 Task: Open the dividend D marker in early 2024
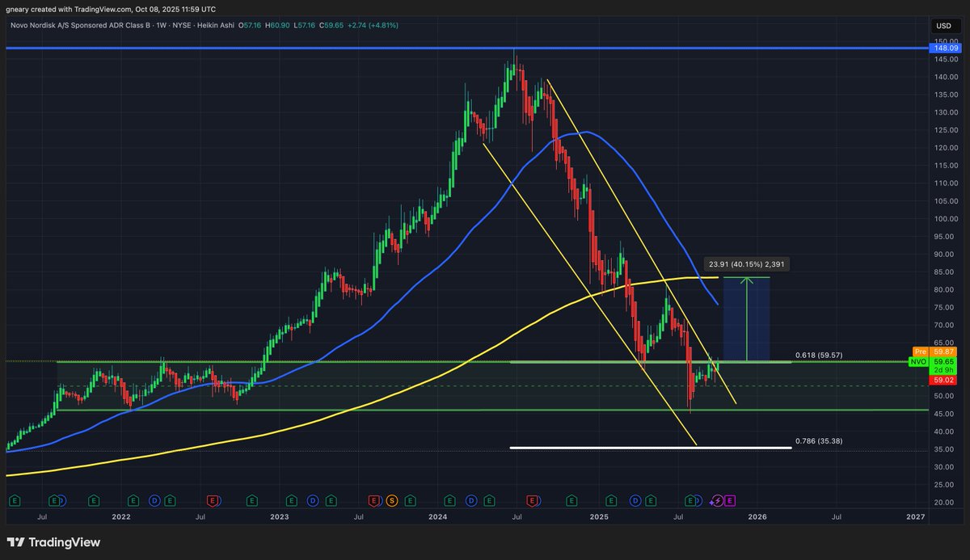pos(471,501)
